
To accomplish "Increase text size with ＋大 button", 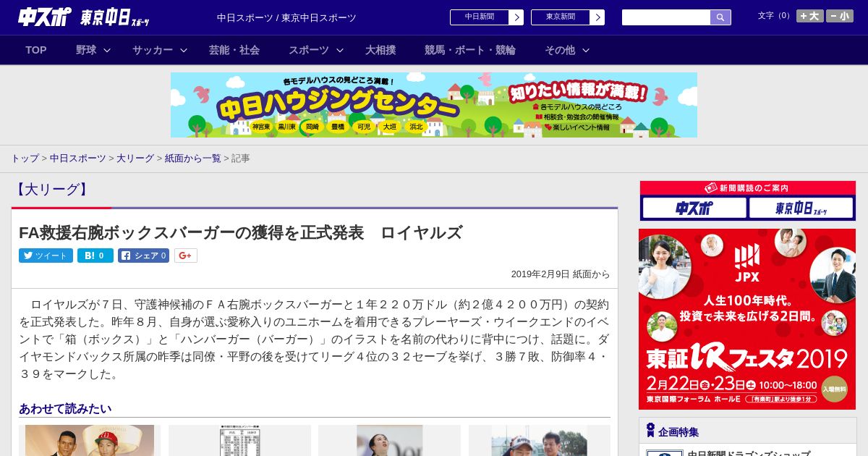I will (x=810, y=16).
